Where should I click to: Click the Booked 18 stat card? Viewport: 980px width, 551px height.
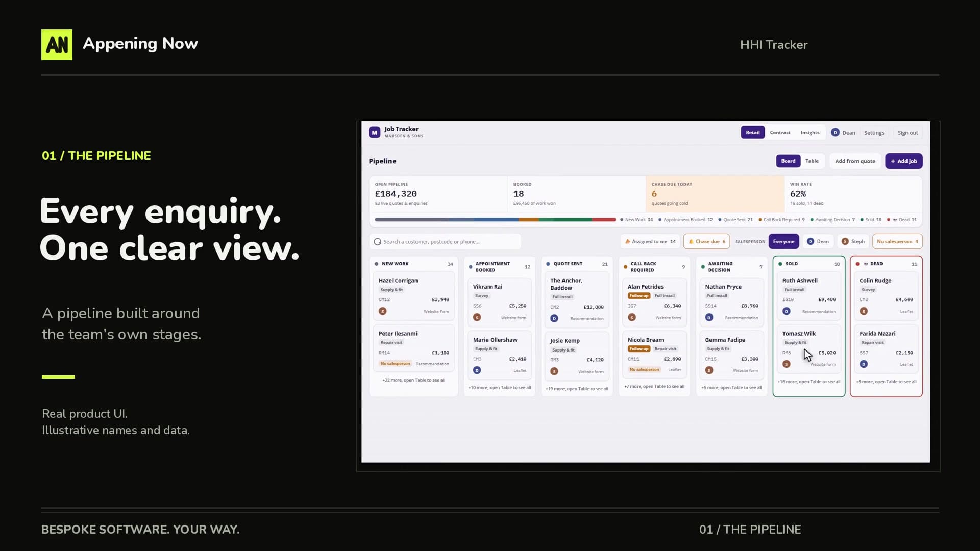pyautogui.click(x=576, y=194)
